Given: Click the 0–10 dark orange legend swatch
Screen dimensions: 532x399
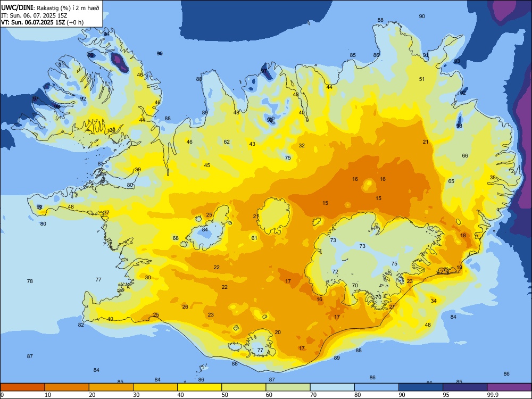Looking at the screenshot, I should 22,387.
